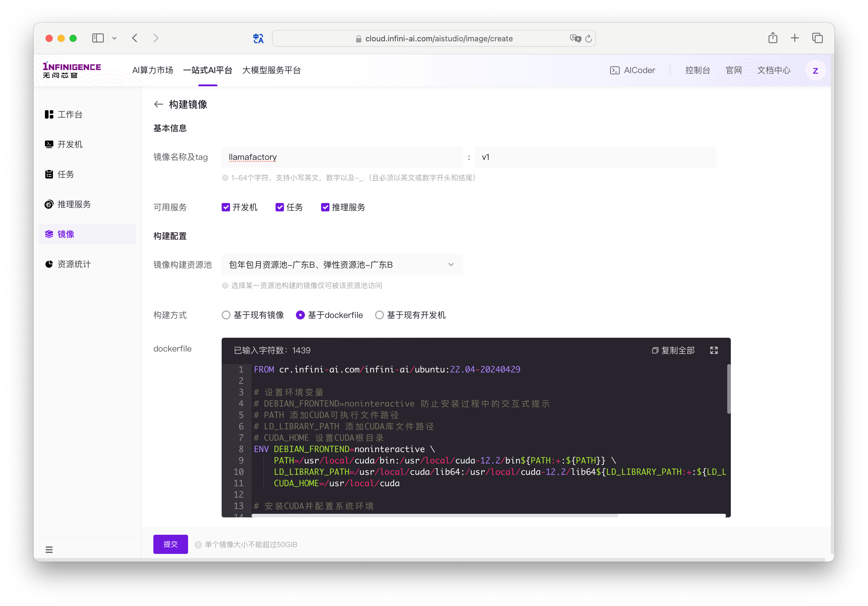
Task: Show the tab overview icon
Action: coord(817,38)
